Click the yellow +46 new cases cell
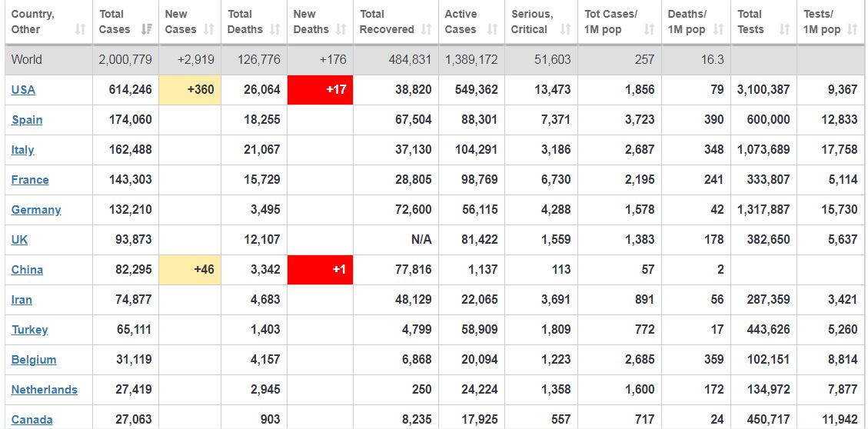Image resolution: width=868 pixels, height=429 pixels. [x=189, y=270]
